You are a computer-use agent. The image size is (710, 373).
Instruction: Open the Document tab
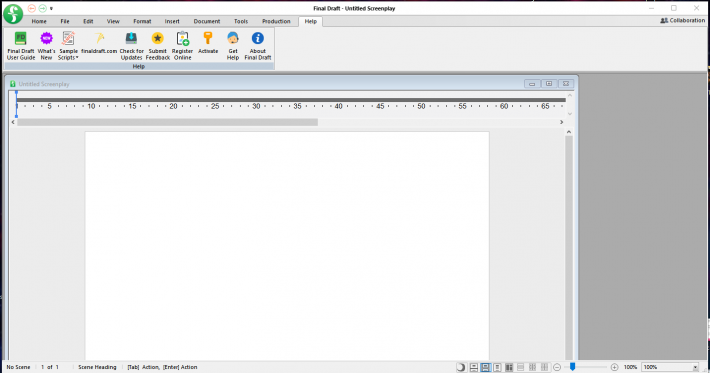[206, 21]
